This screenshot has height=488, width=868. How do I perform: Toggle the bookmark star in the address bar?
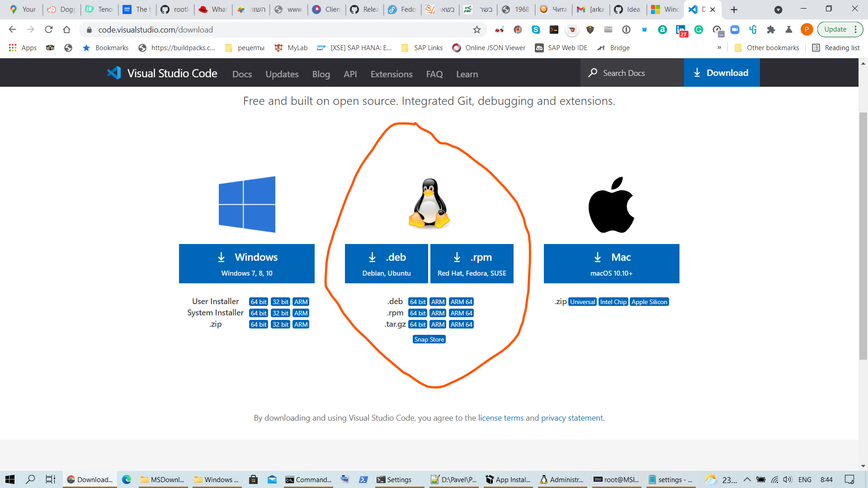(x=477, y=29)
